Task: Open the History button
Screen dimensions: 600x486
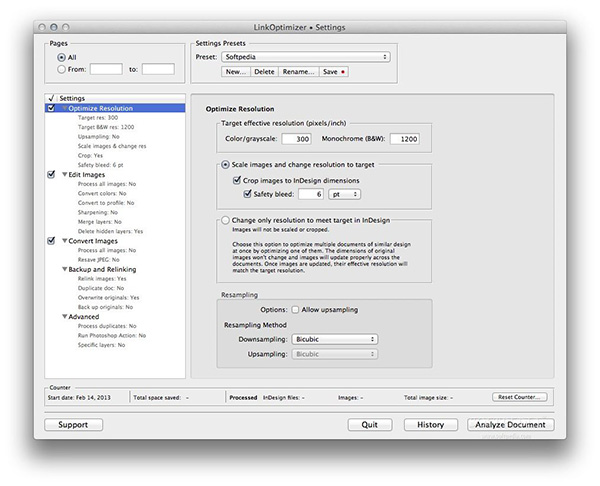Action: 430,425
